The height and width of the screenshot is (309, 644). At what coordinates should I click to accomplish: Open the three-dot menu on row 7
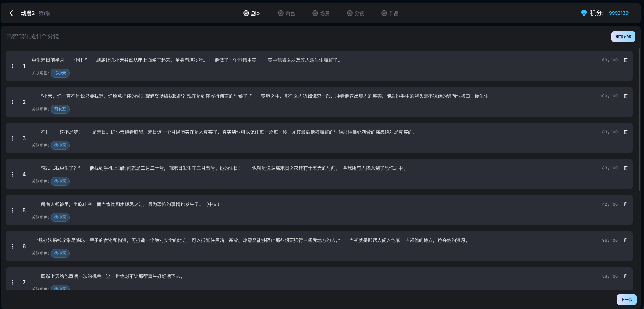13,282
